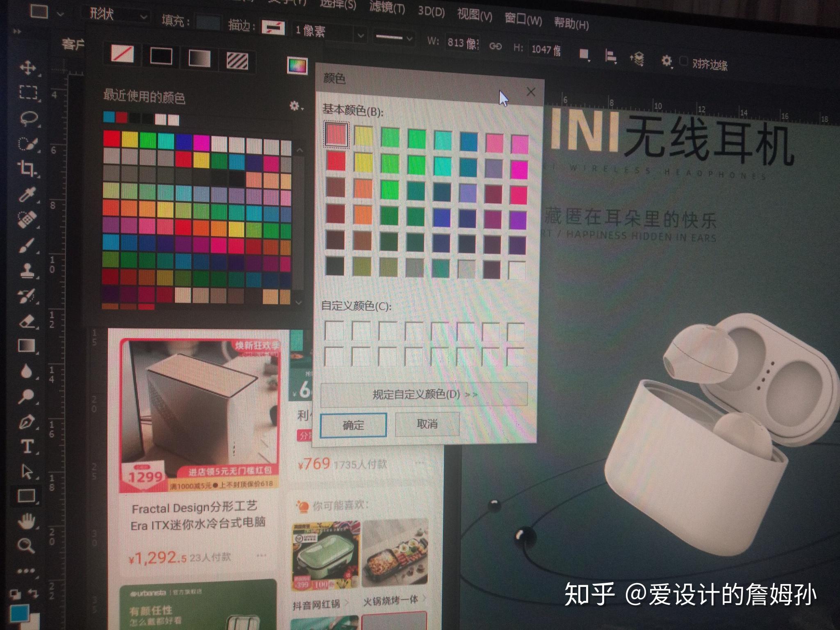Choose the no-color fill option

point(122,54)
